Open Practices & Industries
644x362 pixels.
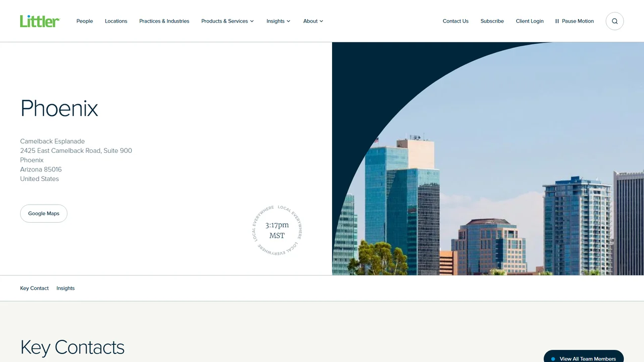tap(164, 21)
